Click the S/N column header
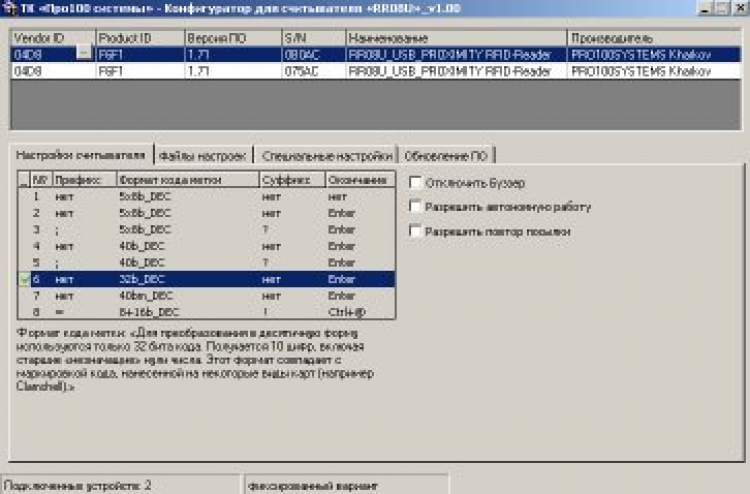Viewport: 750px width, 494px height. click(x=314, y=38)
